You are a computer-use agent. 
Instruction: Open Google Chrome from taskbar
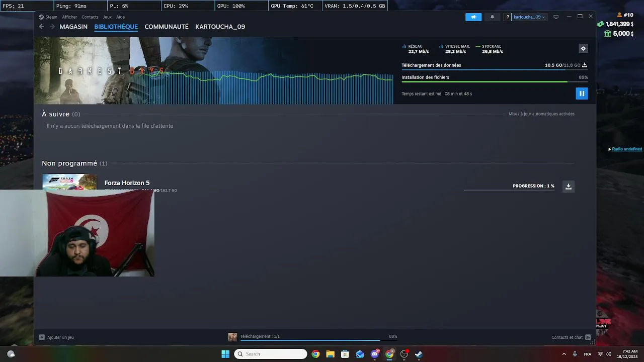[315, 354]
